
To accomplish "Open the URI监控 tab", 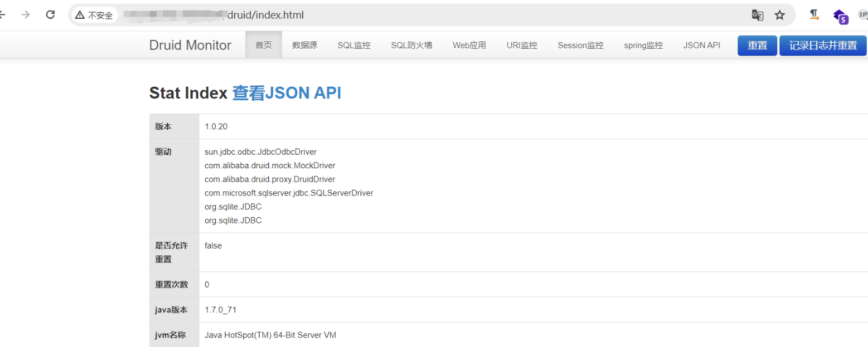I will (522, 45).
